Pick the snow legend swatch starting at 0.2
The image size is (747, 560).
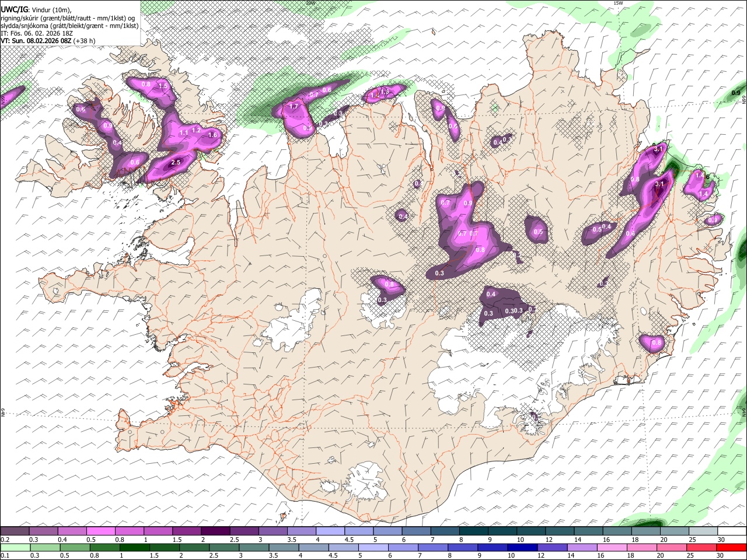point(15,531)
